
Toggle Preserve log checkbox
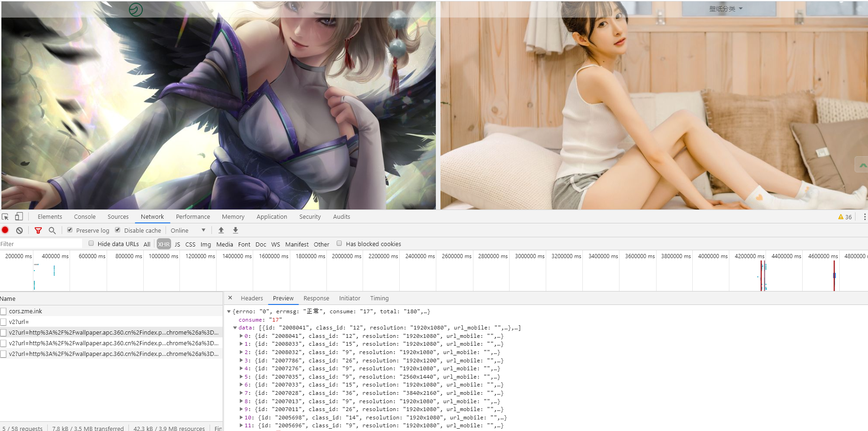pyautogui.click(x=70, y=230)
